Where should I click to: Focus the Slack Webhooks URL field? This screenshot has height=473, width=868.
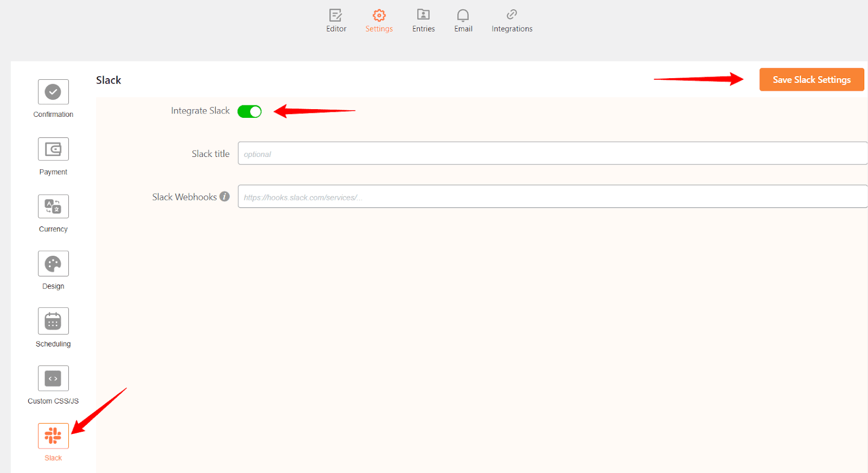click(552, 197)
